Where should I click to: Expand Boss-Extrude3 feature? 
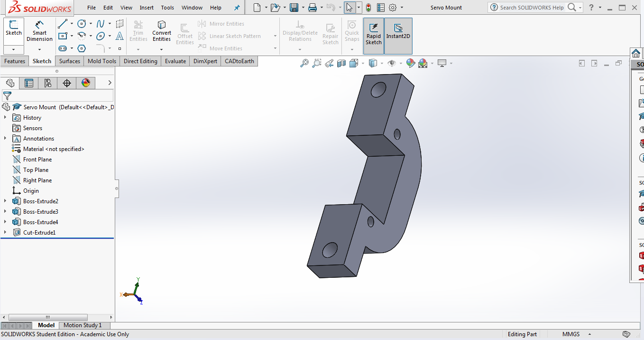point(5,211)
